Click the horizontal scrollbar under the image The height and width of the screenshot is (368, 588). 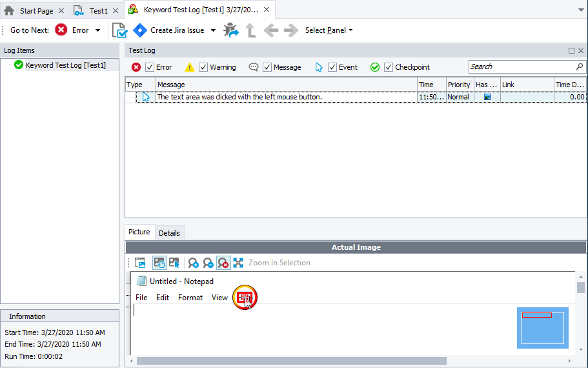point(290,361)
